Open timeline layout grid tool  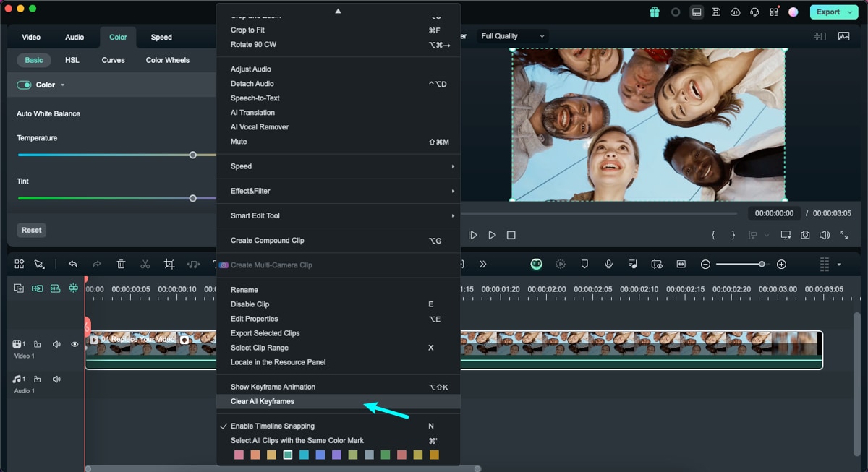click(x=20, y=265)
